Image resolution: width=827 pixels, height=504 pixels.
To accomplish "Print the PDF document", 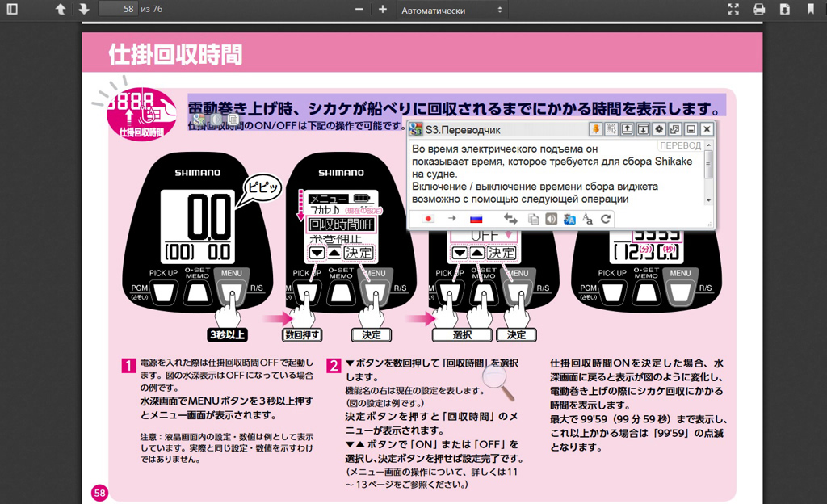I will tap(759, 10).
